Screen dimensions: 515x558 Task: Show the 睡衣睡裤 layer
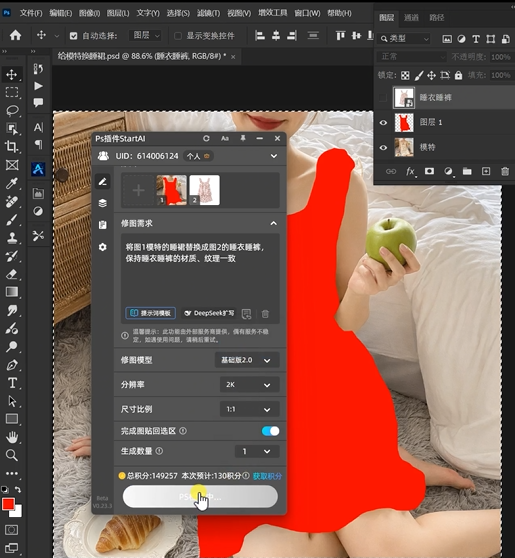point(383,98)
